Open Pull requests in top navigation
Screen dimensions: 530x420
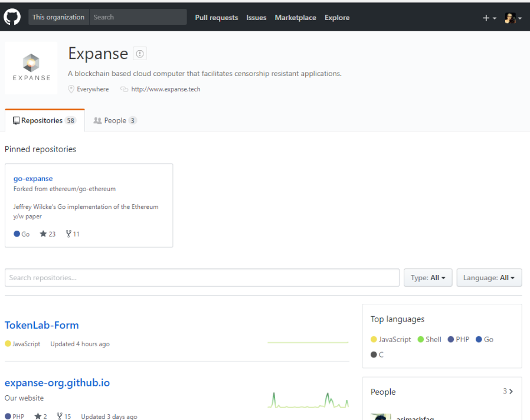point(217,18)
